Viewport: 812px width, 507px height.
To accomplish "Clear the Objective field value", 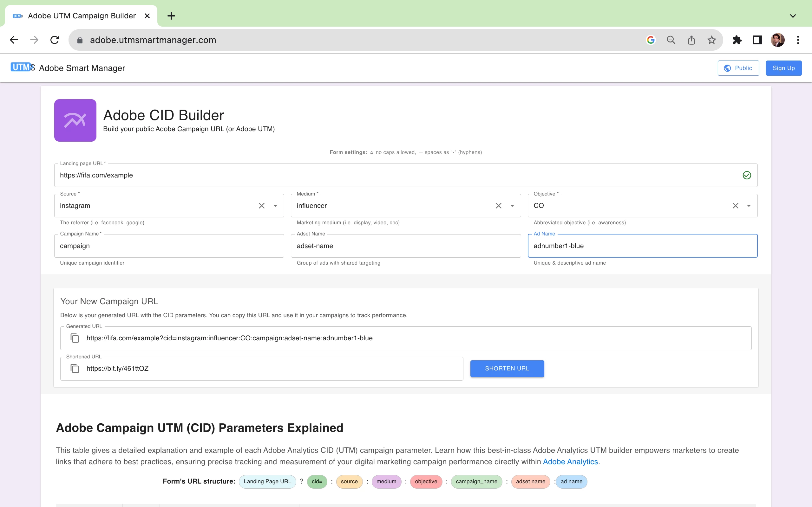I will point(735,206).
